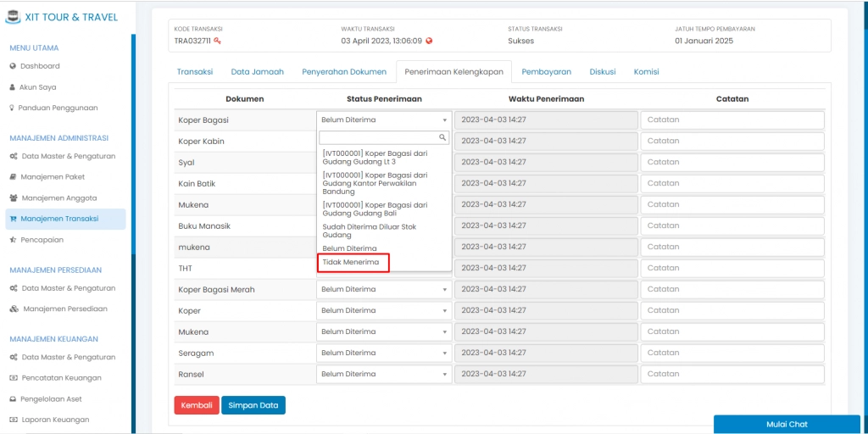The image size is (868, 434).
Task: Expand Koper Bagasi Merah status dropdown
Action: [384, 290]
